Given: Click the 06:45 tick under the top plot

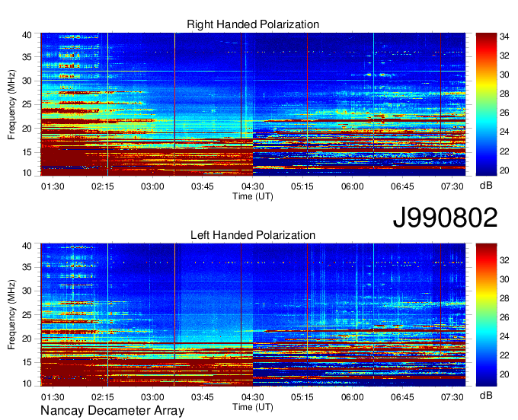Looking at the screenshot, I should [402, 186].
